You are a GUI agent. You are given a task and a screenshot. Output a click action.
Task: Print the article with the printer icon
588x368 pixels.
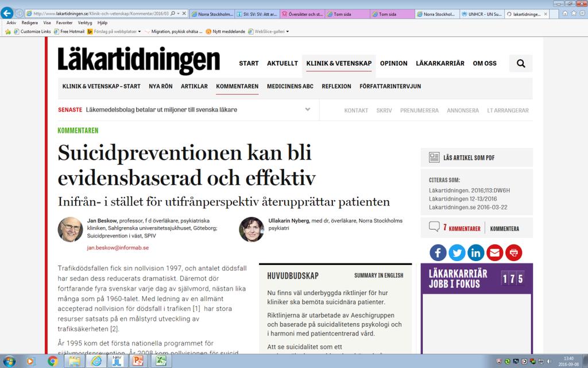[x=514, y=253]
